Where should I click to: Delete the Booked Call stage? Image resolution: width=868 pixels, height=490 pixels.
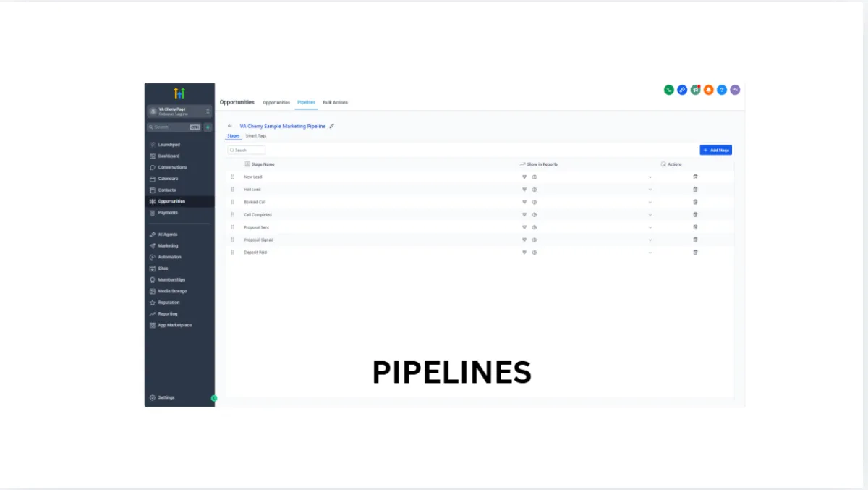click(695, 202)
